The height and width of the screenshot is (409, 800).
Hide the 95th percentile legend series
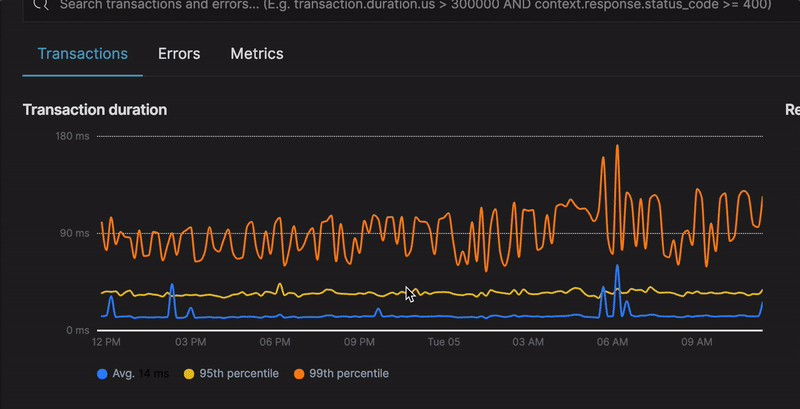tap(238, 373)
